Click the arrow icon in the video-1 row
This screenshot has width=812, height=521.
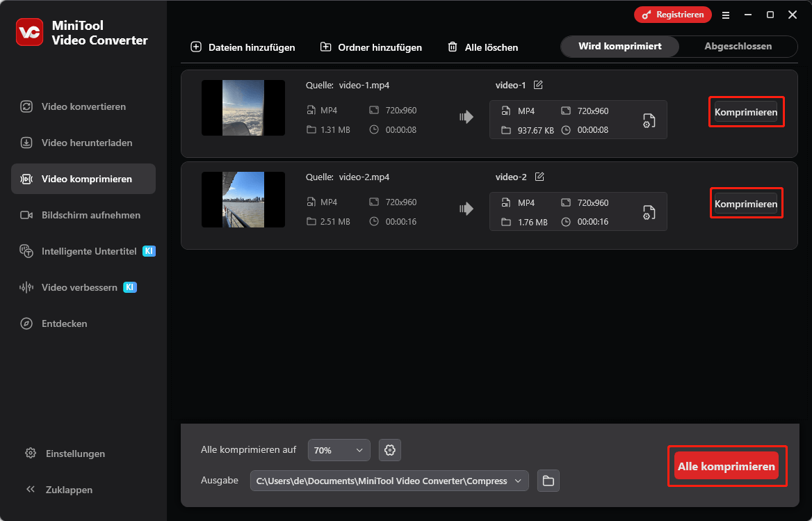(466, 117)
